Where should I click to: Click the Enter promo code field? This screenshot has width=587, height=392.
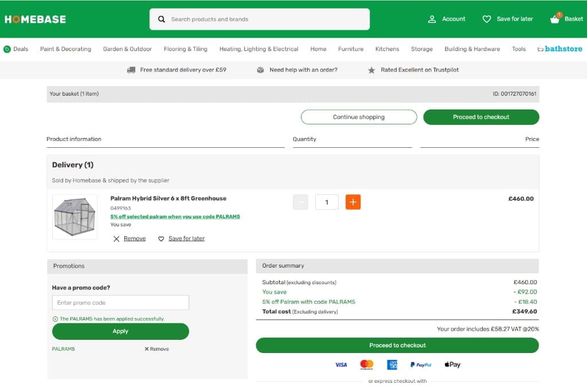pyautogui.click(x=120, y=303)
